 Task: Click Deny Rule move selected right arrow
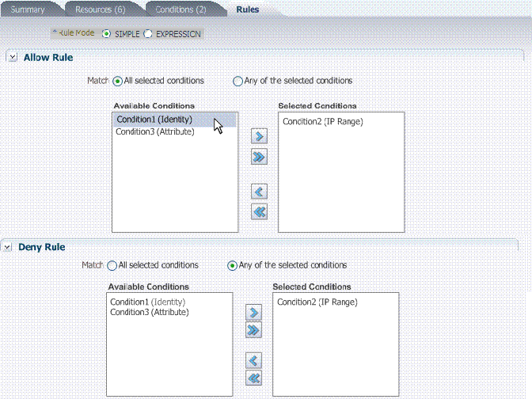[254, 312]
